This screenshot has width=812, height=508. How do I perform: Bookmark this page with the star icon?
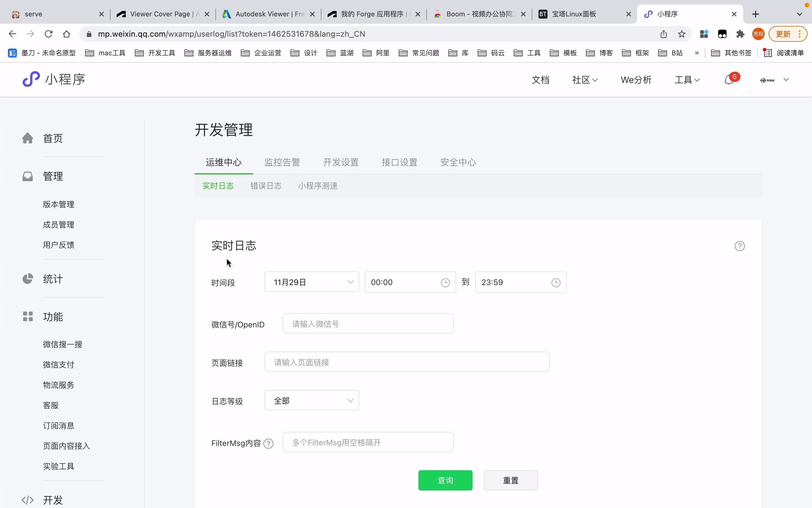click(x=681, y=34)
